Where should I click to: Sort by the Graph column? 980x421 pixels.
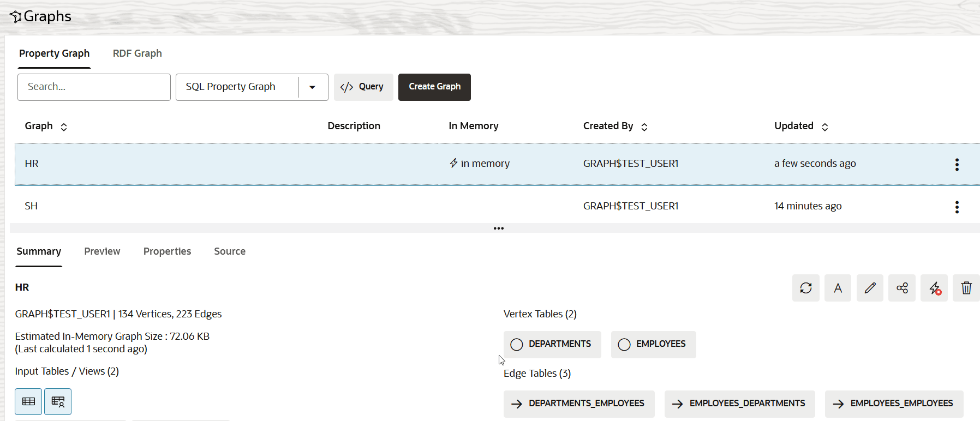click(x=64, y=127)
